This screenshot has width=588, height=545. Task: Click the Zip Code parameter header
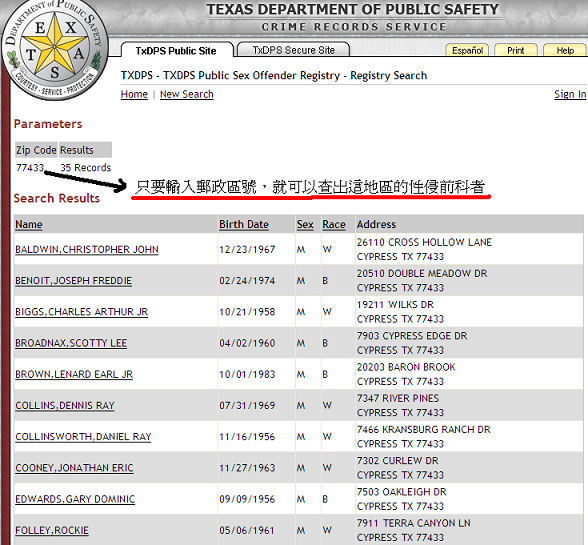(x=36, y=150)
